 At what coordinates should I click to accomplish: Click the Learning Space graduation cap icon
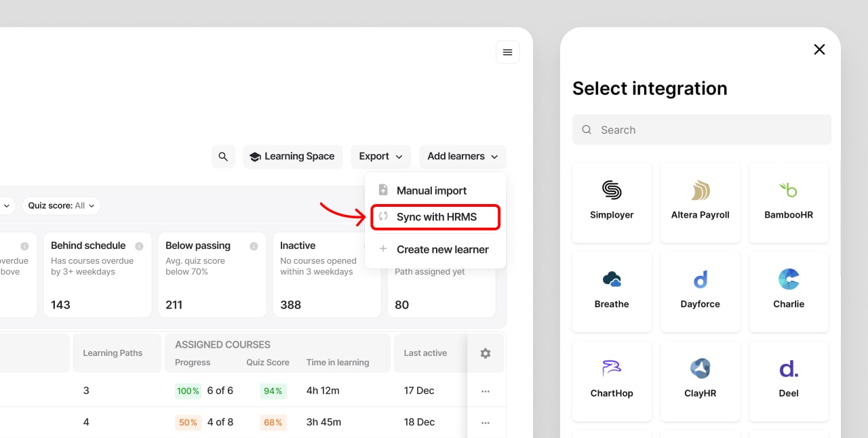(255, 157)
